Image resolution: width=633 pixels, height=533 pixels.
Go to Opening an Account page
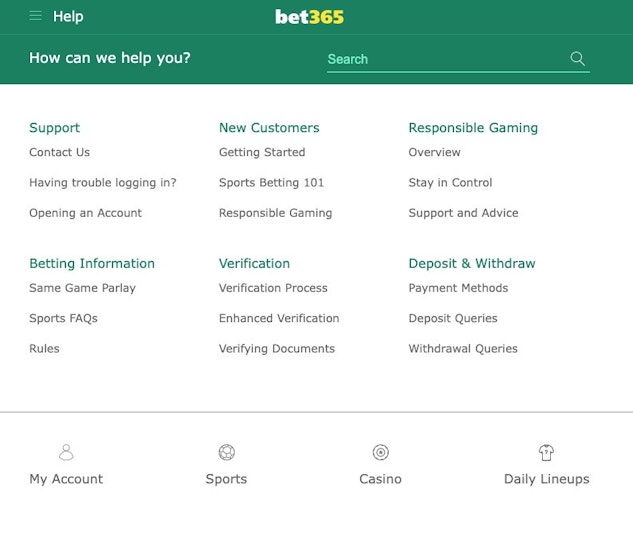[85, 213]
